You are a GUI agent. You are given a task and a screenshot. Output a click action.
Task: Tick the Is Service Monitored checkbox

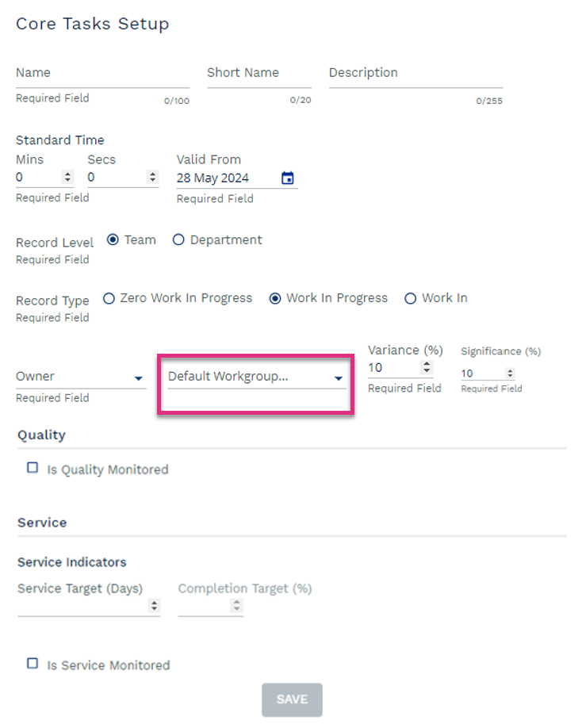pyautogui.click(x=33, y=664)
